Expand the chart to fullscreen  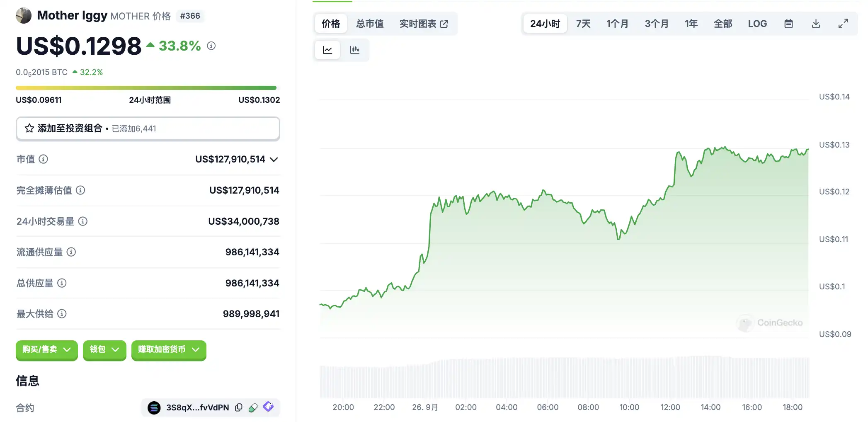click(x=843, y=24)
